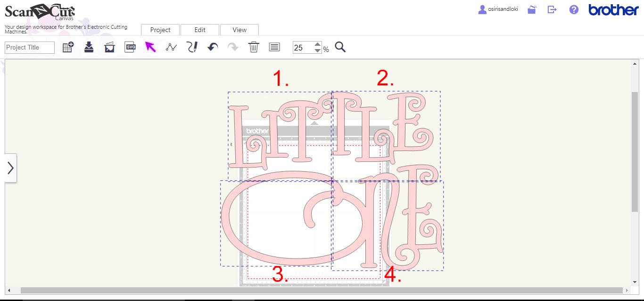Activate the node editing tool

coord(171,47)
